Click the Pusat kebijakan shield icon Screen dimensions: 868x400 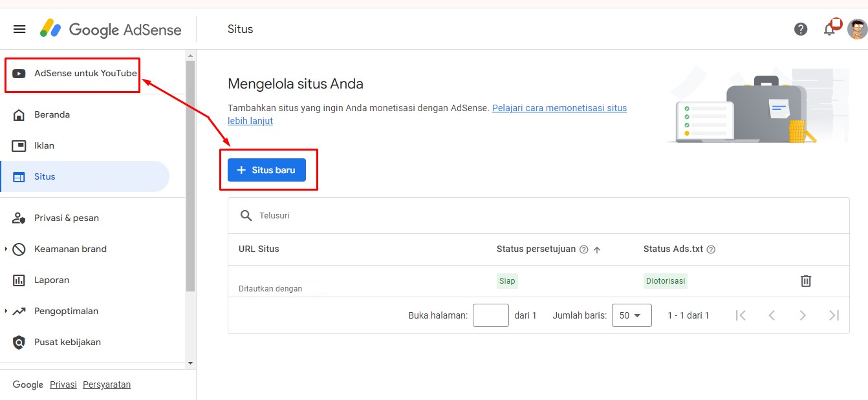pyautogui.click(x=19, y=342)
